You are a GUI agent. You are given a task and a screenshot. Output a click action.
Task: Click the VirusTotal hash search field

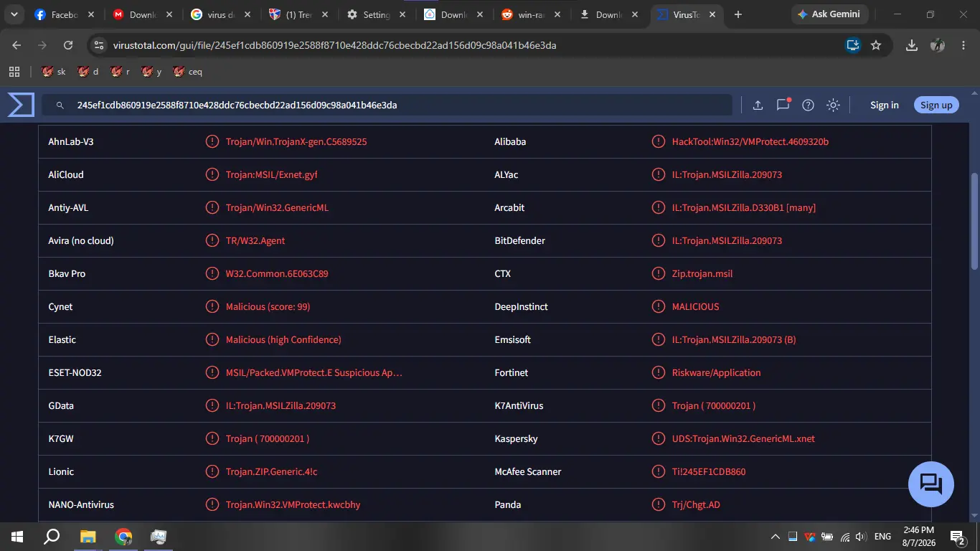pos(387,105)
